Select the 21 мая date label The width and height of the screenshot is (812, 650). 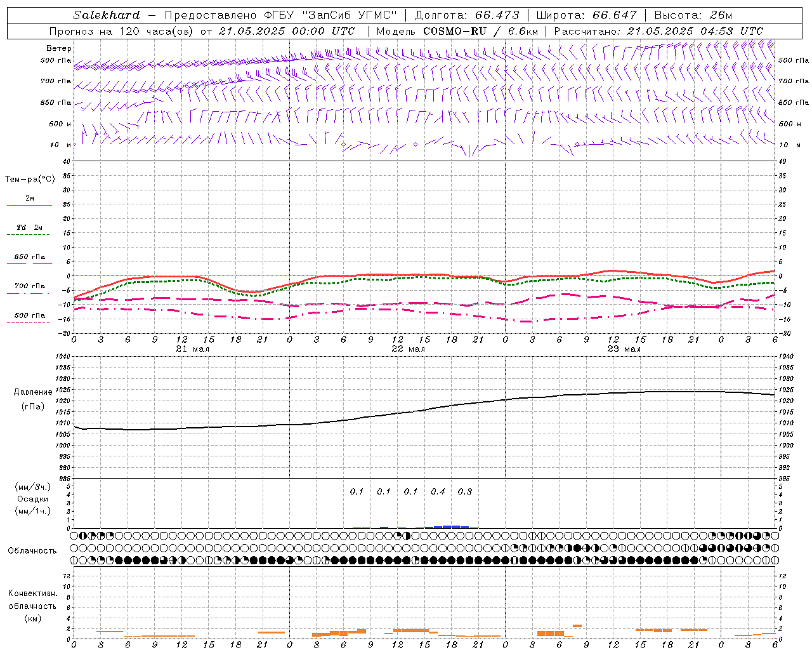[x=193, y=349]
